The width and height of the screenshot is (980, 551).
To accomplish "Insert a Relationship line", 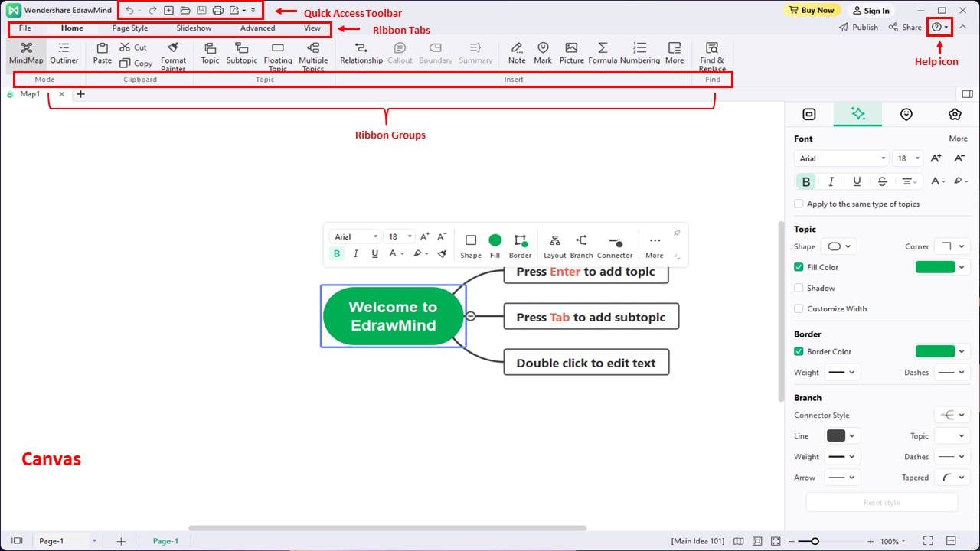I will (361, 53).
